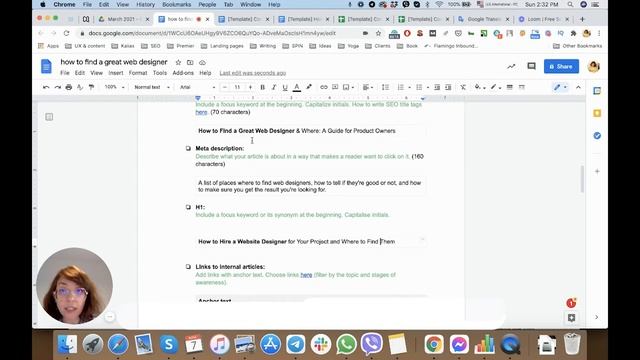Open the Add-ons menu
Screen dimensions: 640x360
point(183,73)
